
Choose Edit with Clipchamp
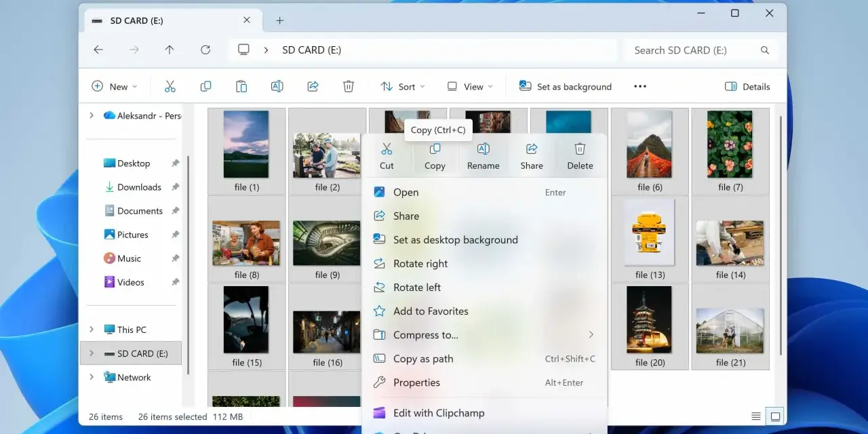pos(485,413)
